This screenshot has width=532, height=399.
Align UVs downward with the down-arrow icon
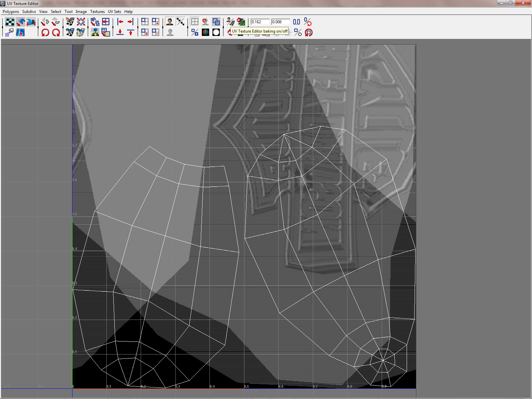[120, 32]
